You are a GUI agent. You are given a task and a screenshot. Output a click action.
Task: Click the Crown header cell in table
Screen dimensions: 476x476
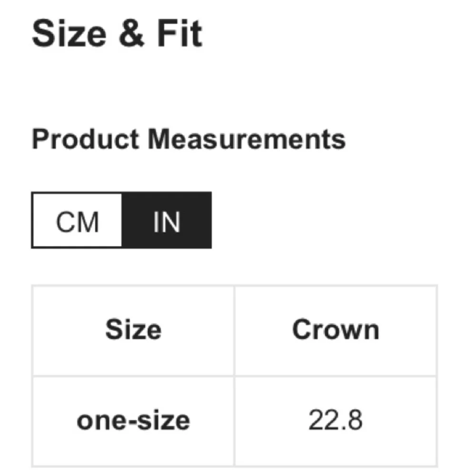pyautogui.click(x=336, y=331)
